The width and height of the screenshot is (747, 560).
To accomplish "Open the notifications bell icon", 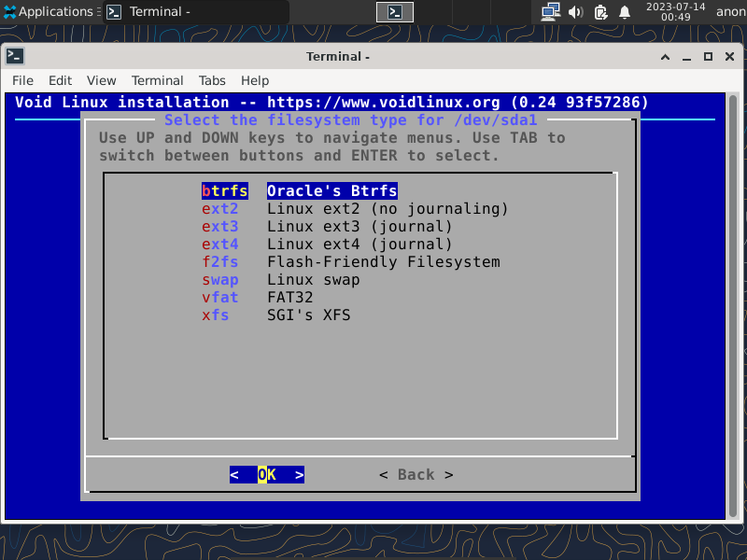I will click(625, 12).
